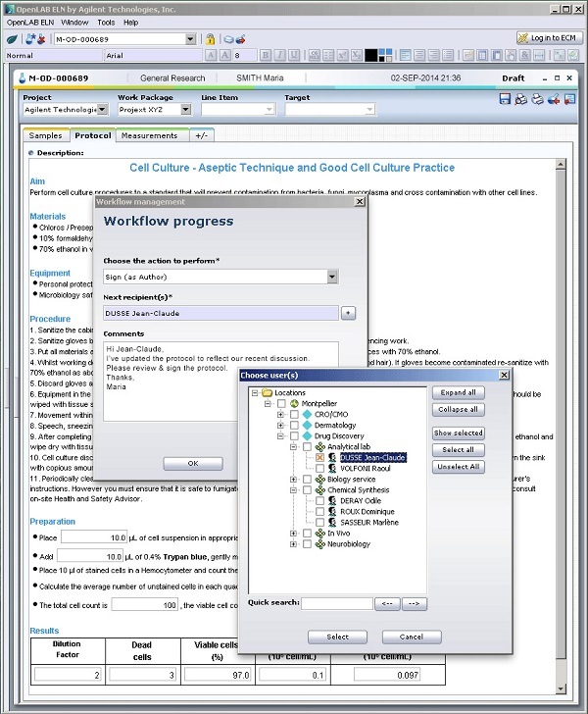Screen dimensions: 588x714
Task: Click the new experiment flask icon
Action: [30, 39]
